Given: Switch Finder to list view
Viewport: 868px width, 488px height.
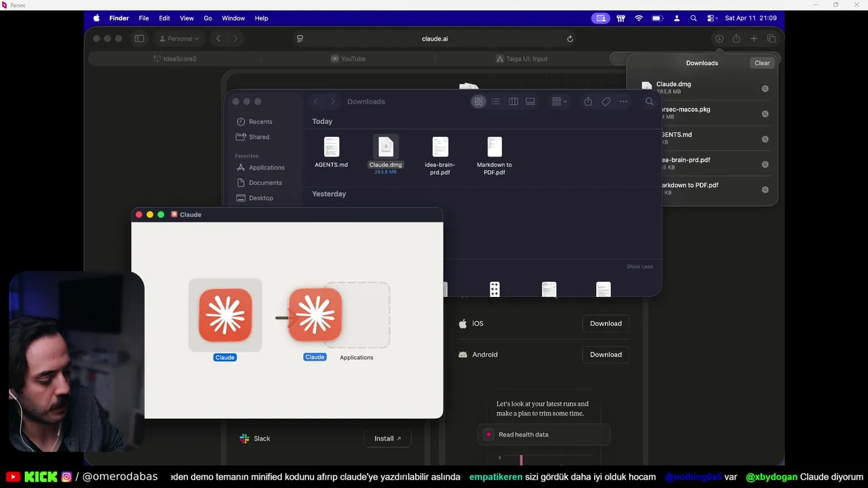Looking at the screenshot, I should coord(496,102).
